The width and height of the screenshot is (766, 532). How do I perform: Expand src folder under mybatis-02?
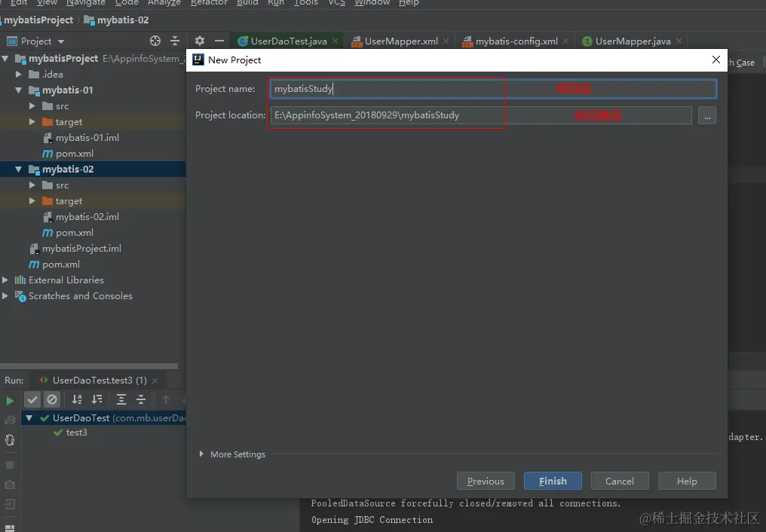pos(32,185)
